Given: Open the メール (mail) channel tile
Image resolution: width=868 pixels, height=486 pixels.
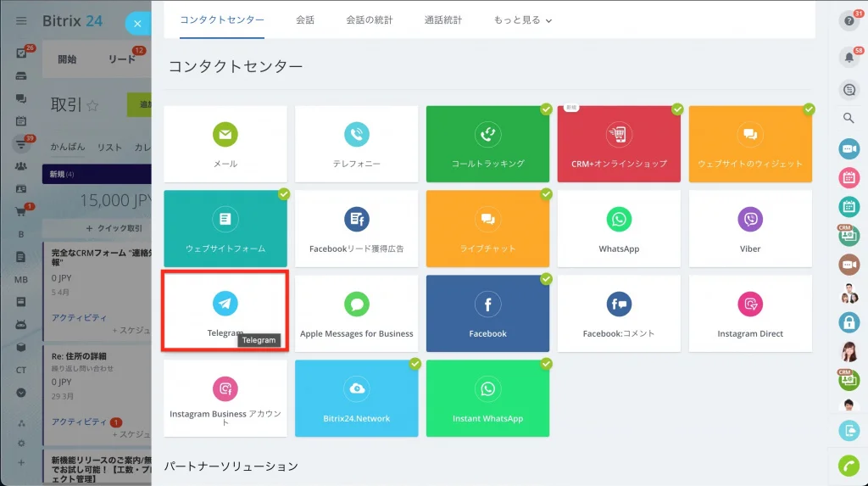Looking at the screenshot, I should [x=225, y=144].
